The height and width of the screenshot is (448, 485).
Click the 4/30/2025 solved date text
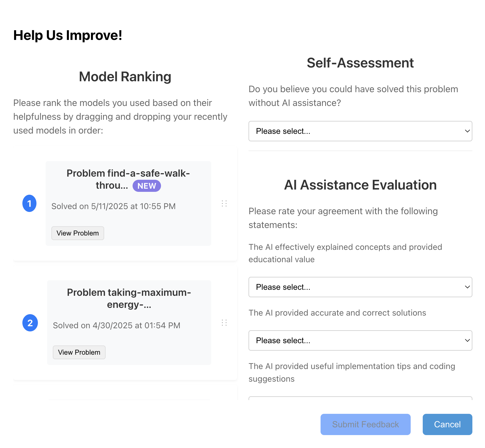(117, 325)
